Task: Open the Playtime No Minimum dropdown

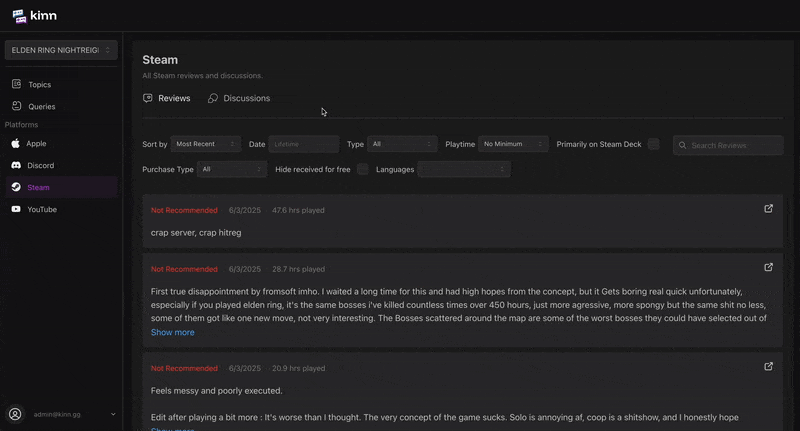Action: 513,144
